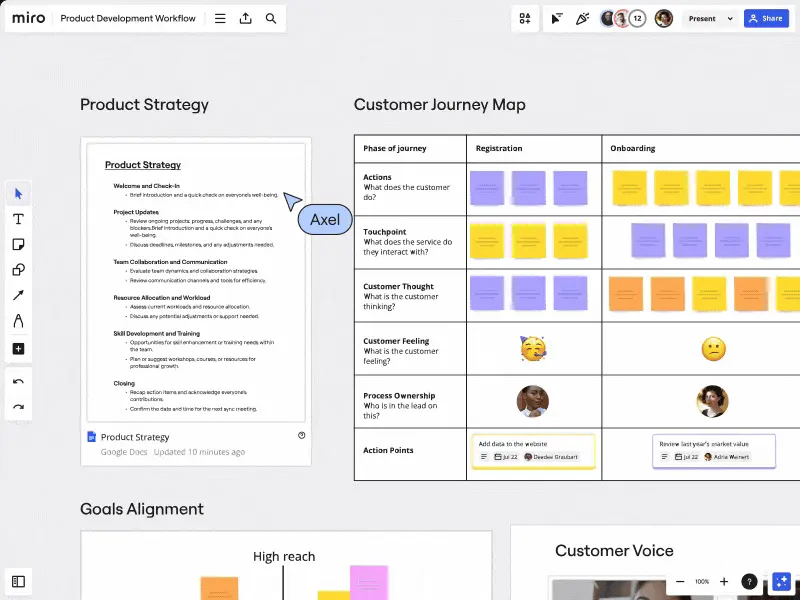The height and width of the screenshot is (600, 800).
Task: Open the zoom percentage selector
Action: click(x=701, y=581)
